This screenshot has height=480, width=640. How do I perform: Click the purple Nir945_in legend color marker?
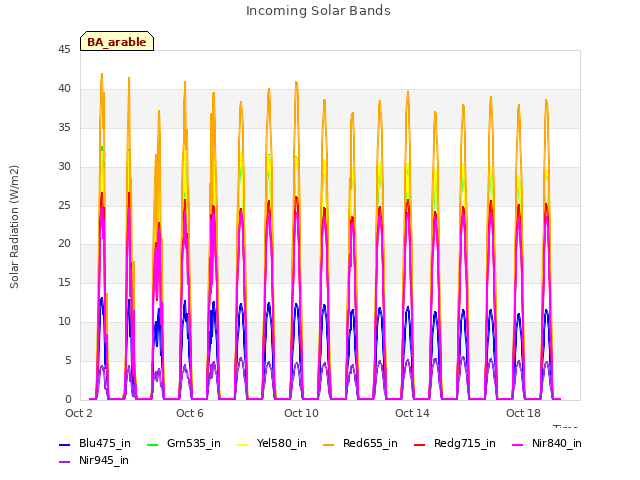pos(64,462)
